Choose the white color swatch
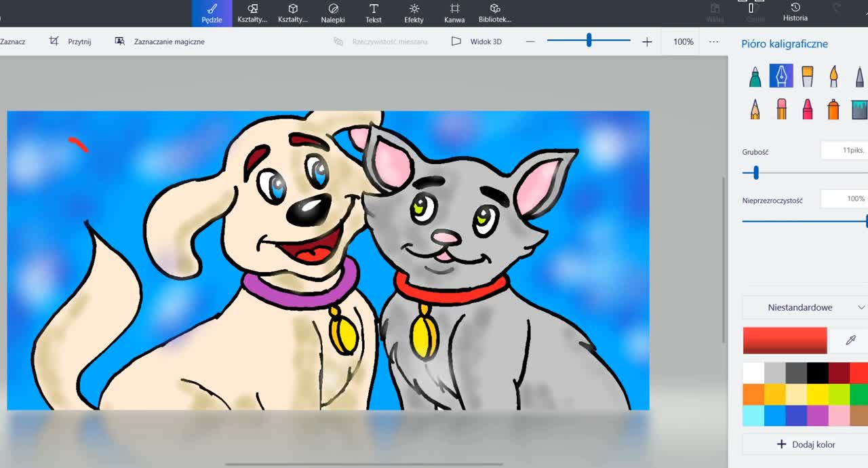This screenshot has width=868, height=468. pyautogui.click(x=753, y=373)
